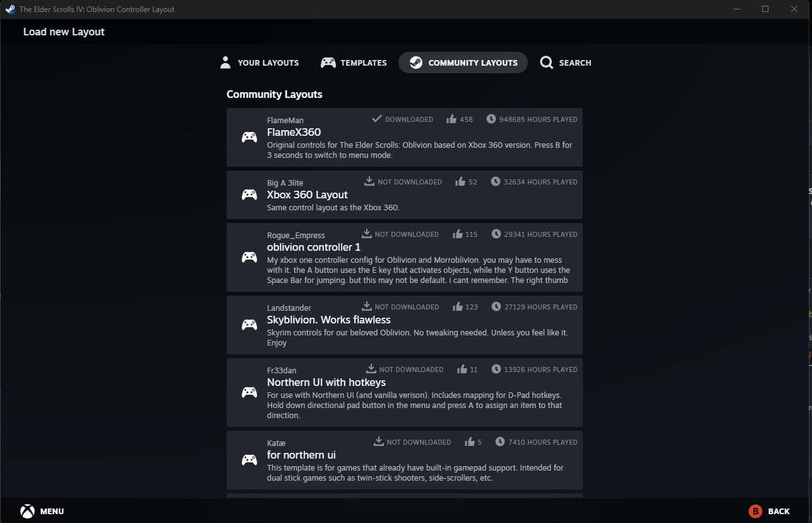Select the Community Layouts tab

pyautogui.click(x=463, y=63)
